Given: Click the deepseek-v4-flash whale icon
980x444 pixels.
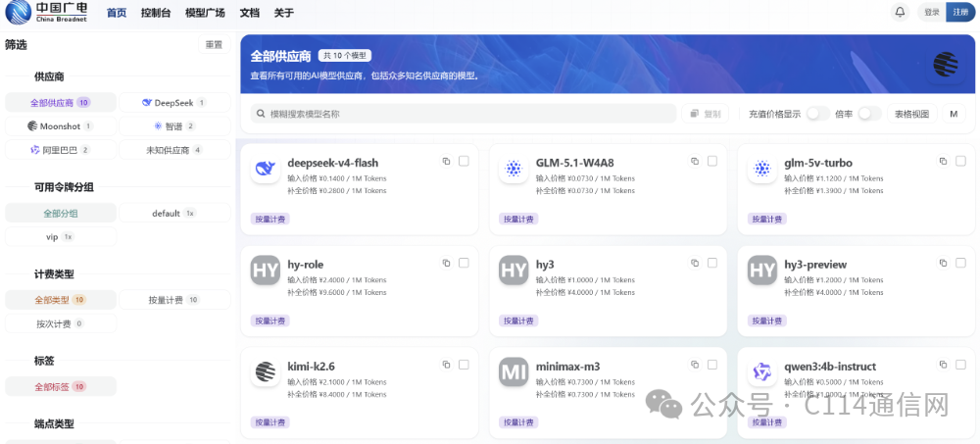Looking at the screenshot, I should tap(265, 169).
